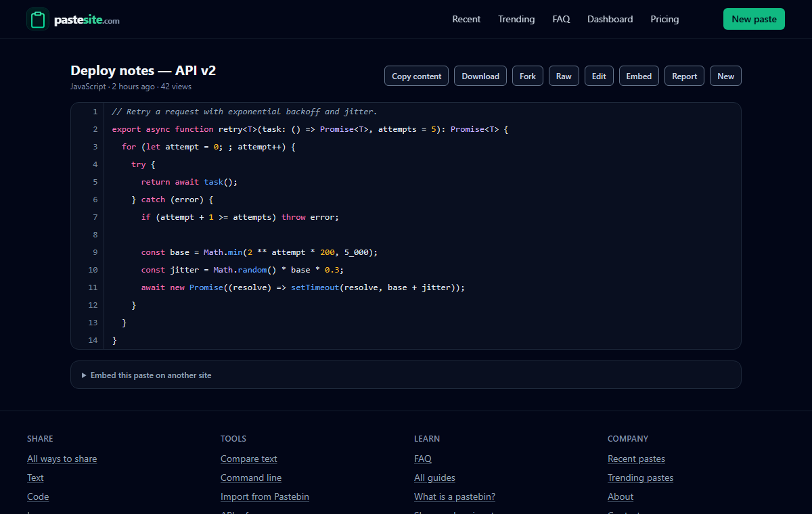The height and width of the screenshot is (514, 812).
Task: View the Pricing page
Action: tap(664, 19)
